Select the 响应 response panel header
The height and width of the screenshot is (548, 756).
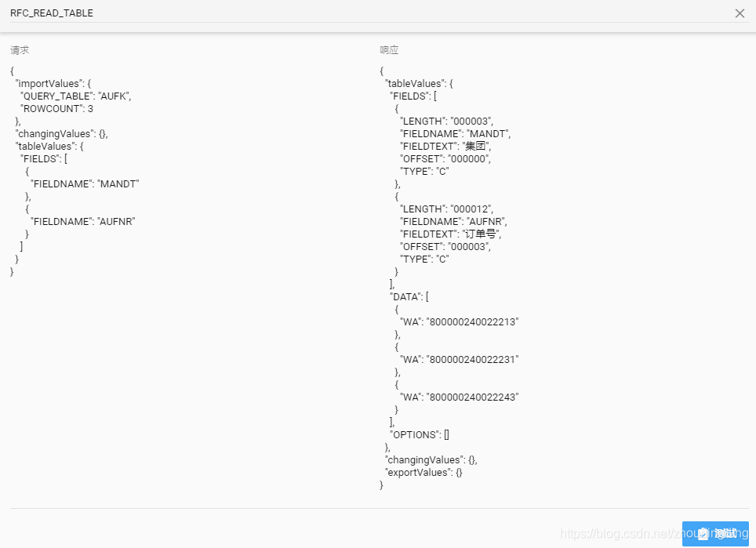tap(389, 49)
